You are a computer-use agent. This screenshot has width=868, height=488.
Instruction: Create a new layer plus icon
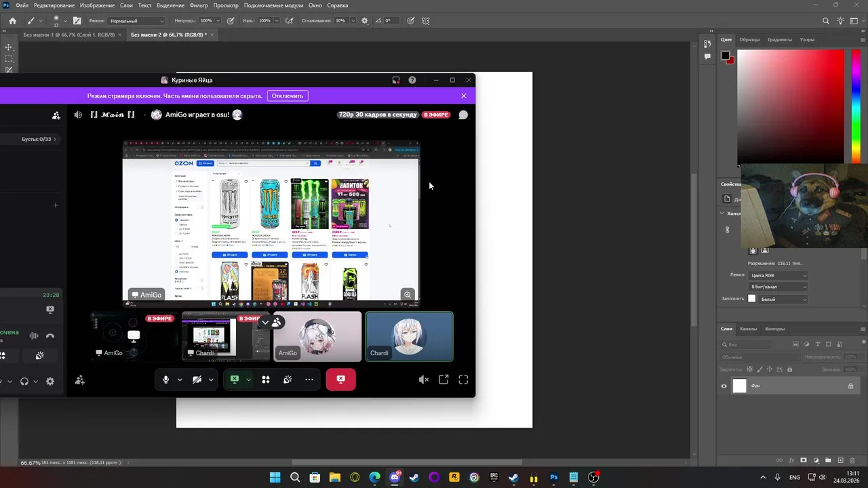[x=841, y=460]
